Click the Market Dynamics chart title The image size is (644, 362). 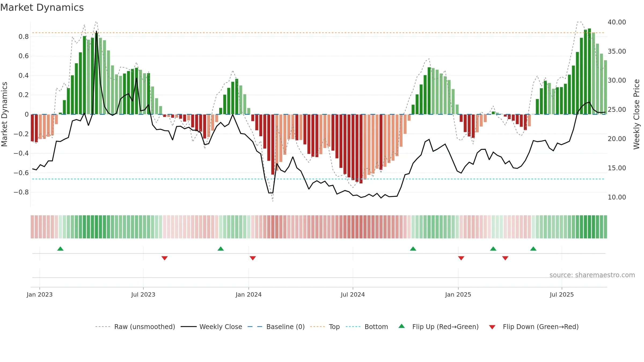[42, 8]
